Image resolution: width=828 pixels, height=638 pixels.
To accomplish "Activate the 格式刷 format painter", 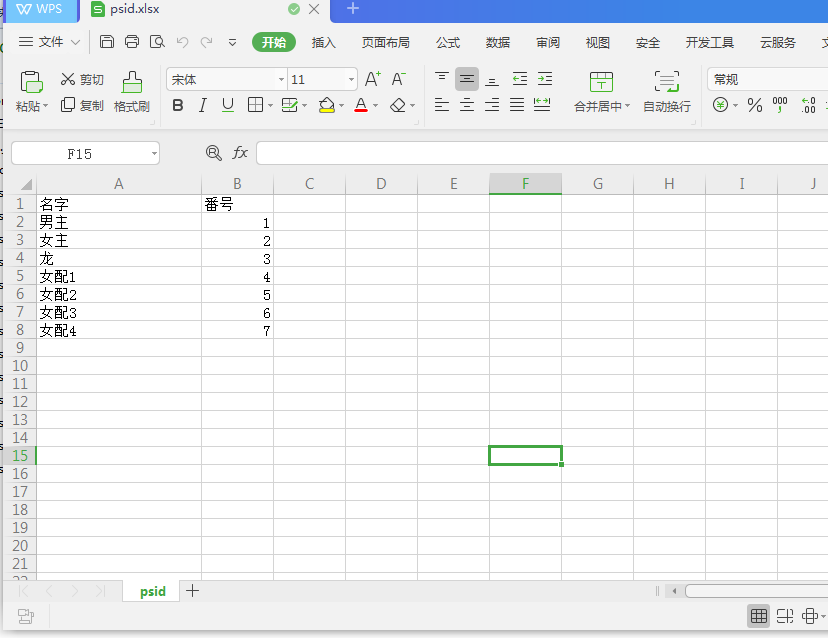I will pos(132,92).
